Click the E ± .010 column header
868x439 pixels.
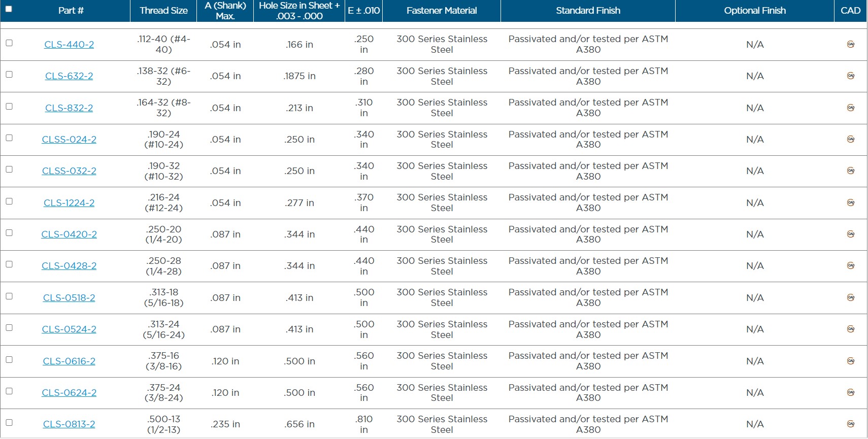364,11
